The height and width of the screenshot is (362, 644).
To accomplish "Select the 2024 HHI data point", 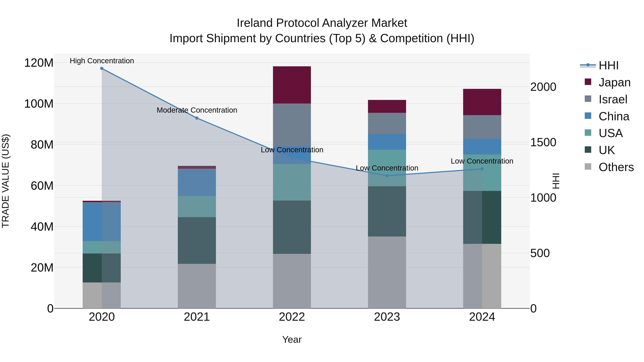I will point(482,169).
